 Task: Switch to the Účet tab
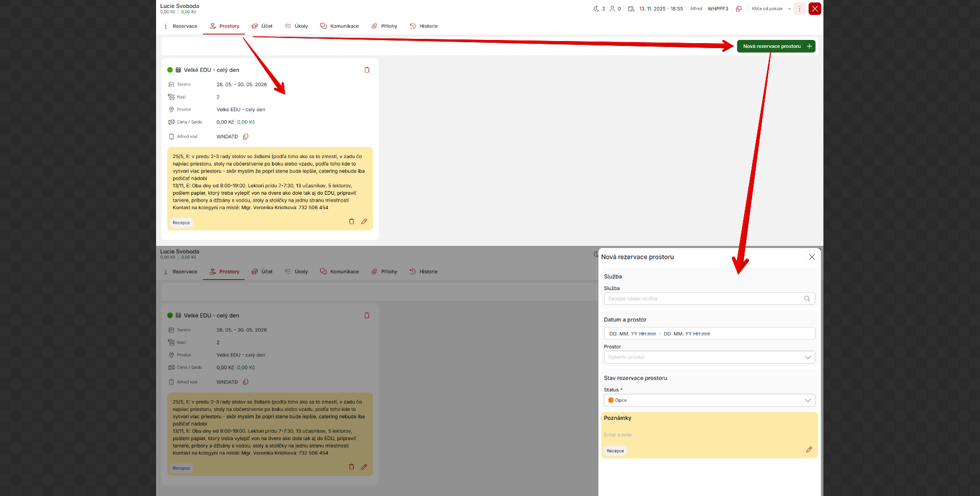[262, 26]
